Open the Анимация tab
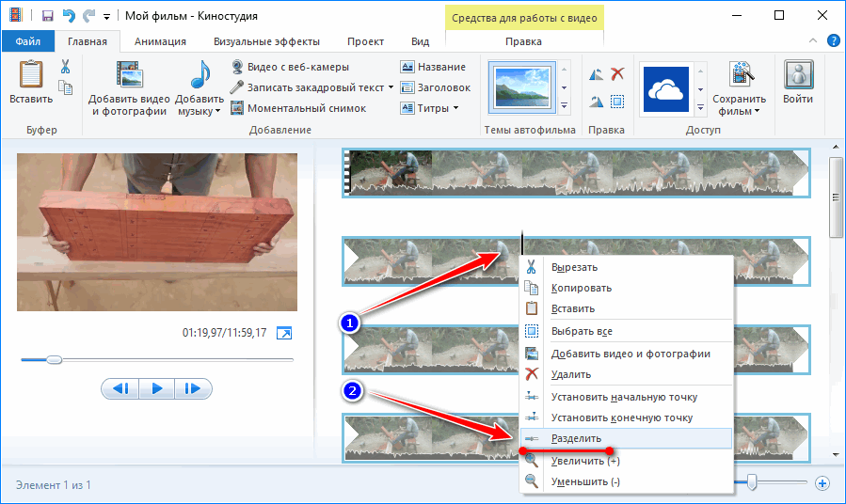The height and width of the screenshot is (504, 846). tap(160, 41)
